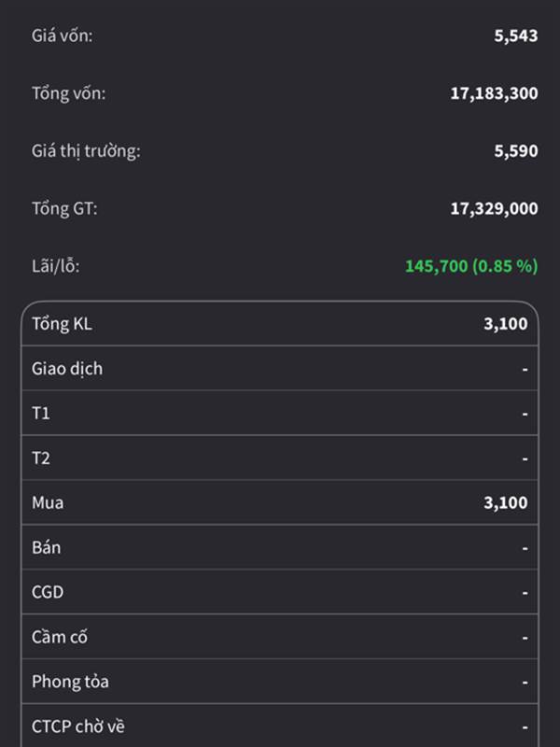Select the cost price value 5,543

click(x=515, y=36)
